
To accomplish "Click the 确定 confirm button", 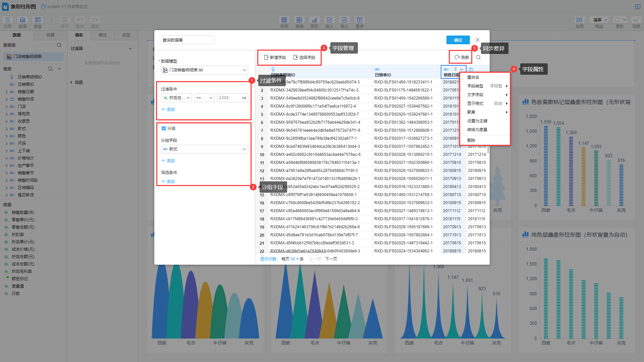I will (x=458, y=40).
